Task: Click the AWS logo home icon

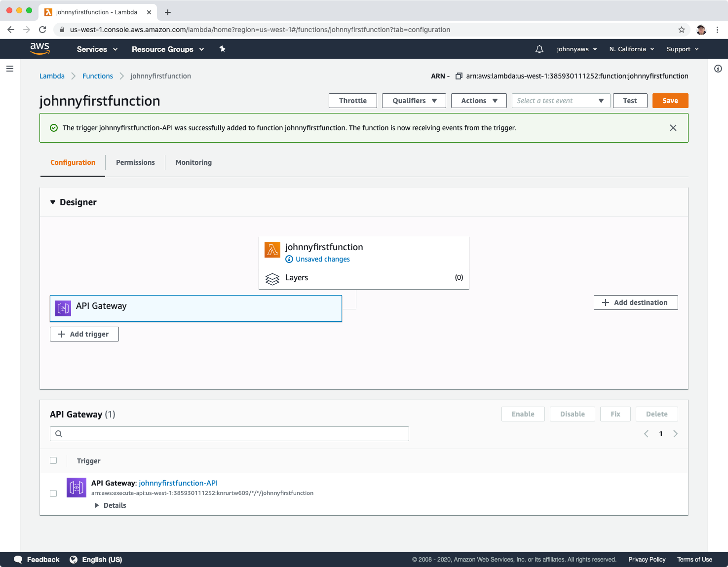Action: coord(39,48)
